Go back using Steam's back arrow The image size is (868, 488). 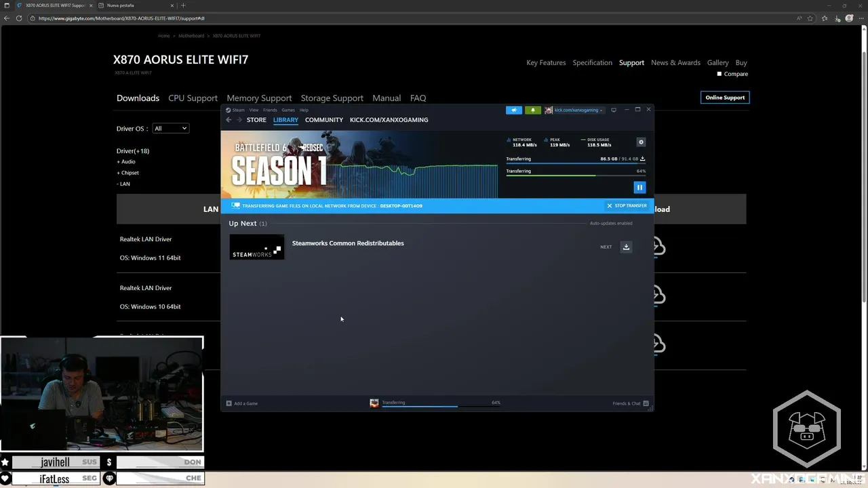(x=229, y=120)
